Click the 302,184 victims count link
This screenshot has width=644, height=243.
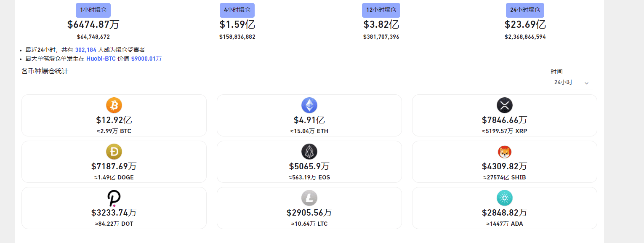[x=86, y=50]
